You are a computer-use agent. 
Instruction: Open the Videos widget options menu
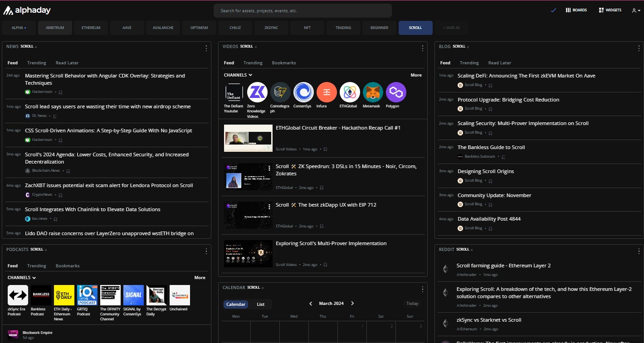point(423,48)
